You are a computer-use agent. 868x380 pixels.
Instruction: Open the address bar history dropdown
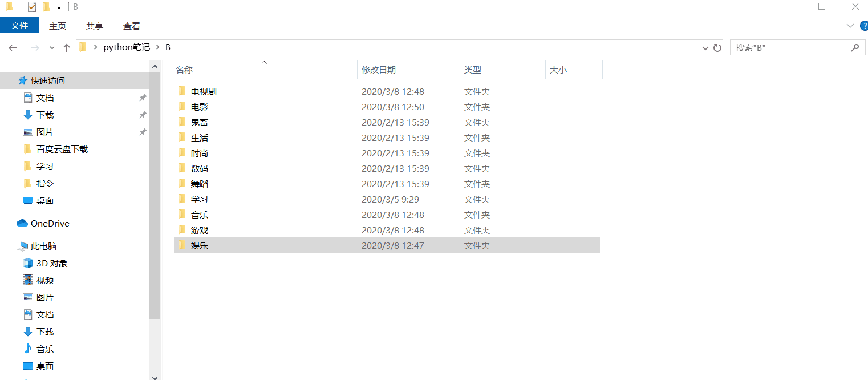(x=705, y=48)
